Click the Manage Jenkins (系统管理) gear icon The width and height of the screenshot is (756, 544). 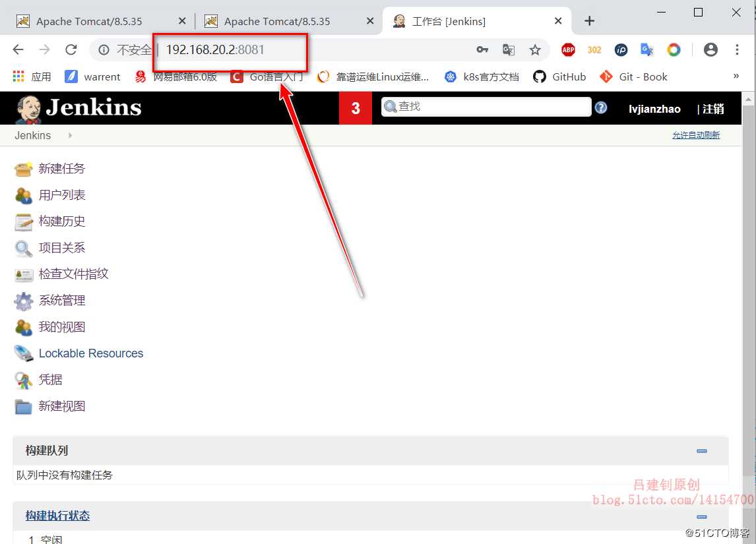coord(23,301)
